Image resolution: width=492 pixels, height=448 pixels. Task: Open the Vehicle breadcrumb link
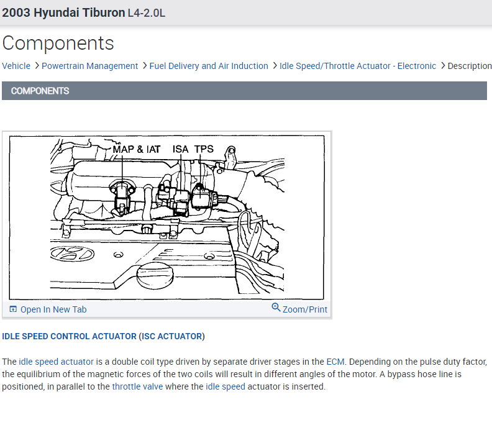(16, 66)
